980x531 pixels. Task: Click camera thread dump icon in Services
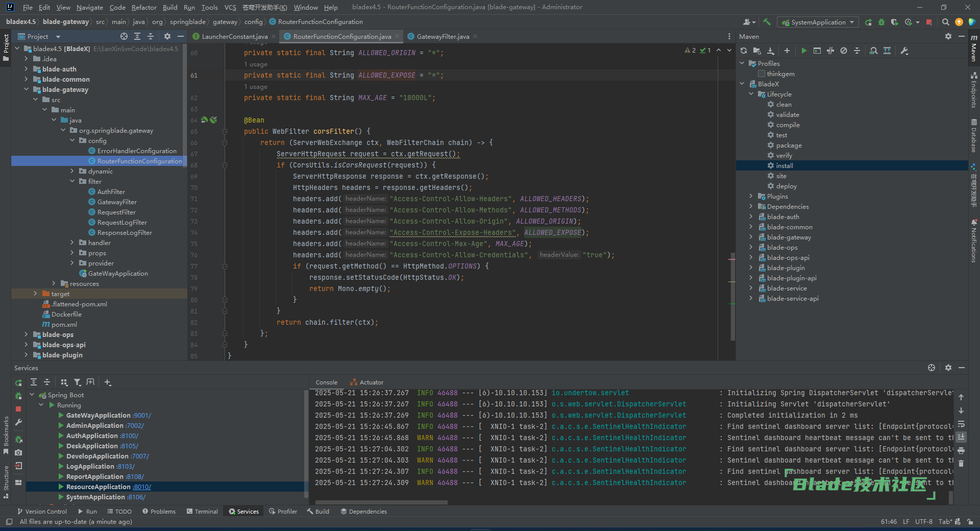pyautogui.click(x=18, y=452)
